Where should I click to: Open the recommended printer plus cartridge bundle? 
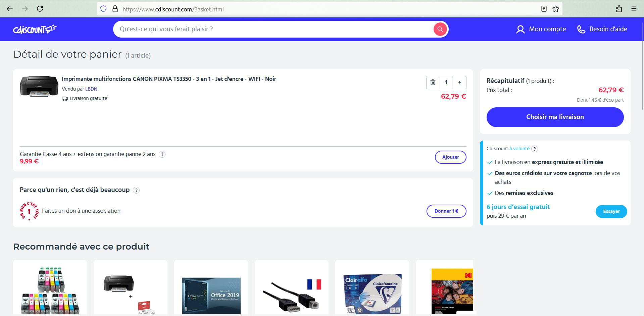131,288
